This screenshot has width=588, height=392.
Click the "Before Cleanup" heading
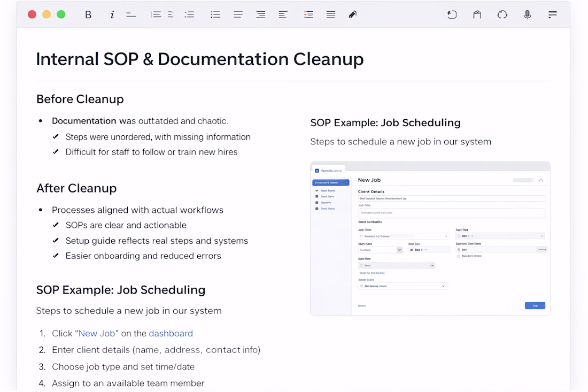click(80, 99)
